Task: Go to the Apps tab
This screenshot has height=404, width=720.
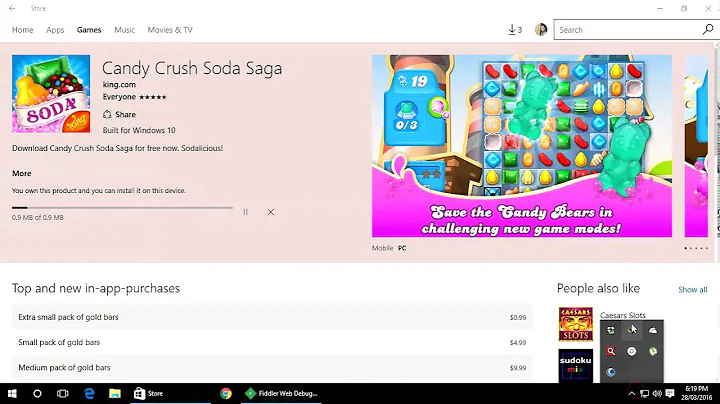Action: [55, 30]
